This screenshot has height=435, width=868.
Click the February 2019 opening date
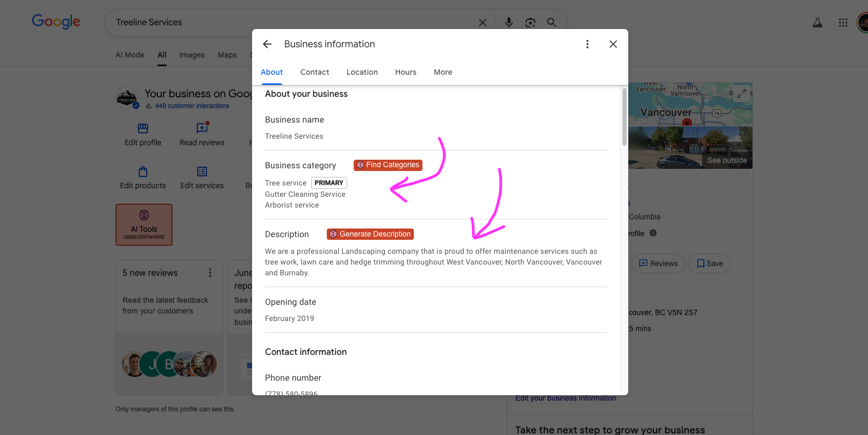point(290,318)
